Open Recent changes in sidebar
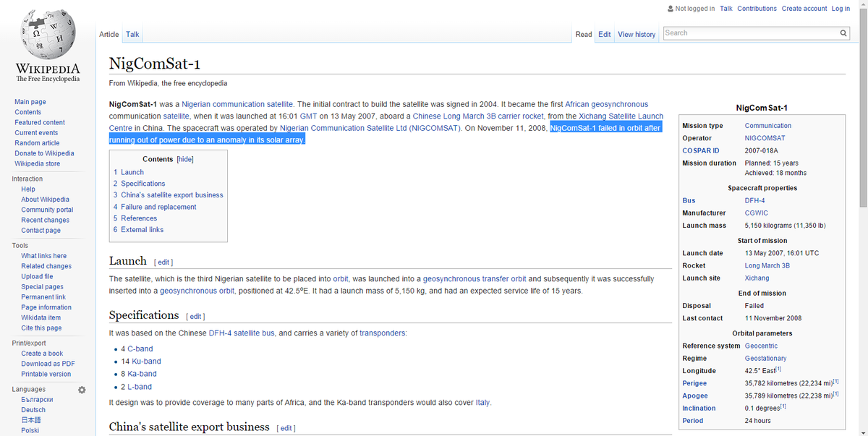Image resolution: width=868 pixels, height=436 pixels. point(46,220)
